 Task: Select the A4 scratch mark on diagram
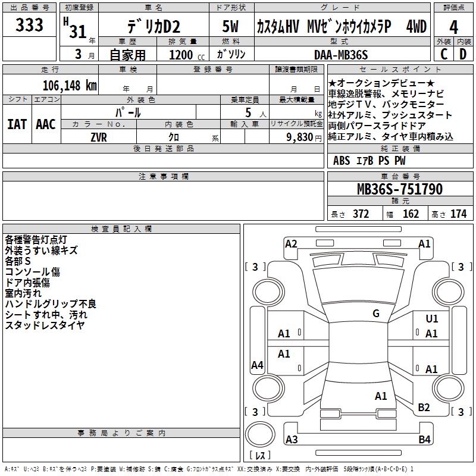[x=257, y=365]
